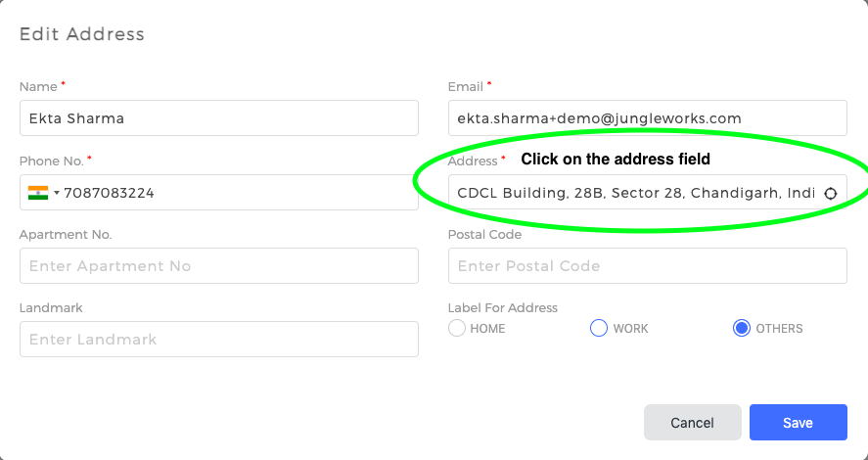Click the phone number 7087083224 field

click(x=219, y=193)
